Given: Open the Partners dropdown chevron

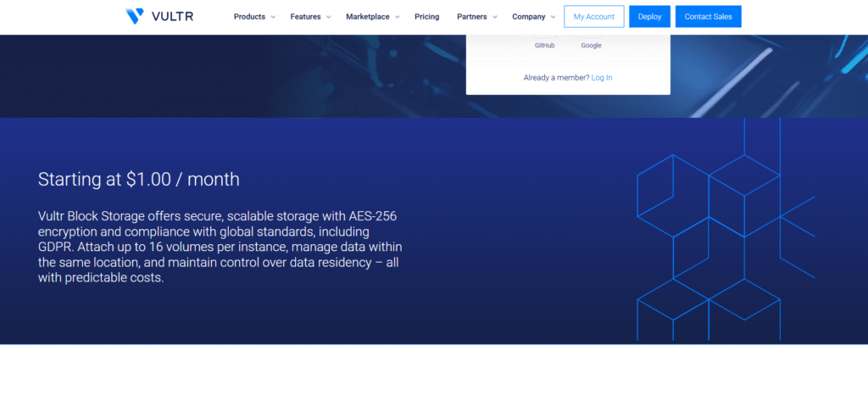Looking at the screenshot, I should [x=495, y=17].
